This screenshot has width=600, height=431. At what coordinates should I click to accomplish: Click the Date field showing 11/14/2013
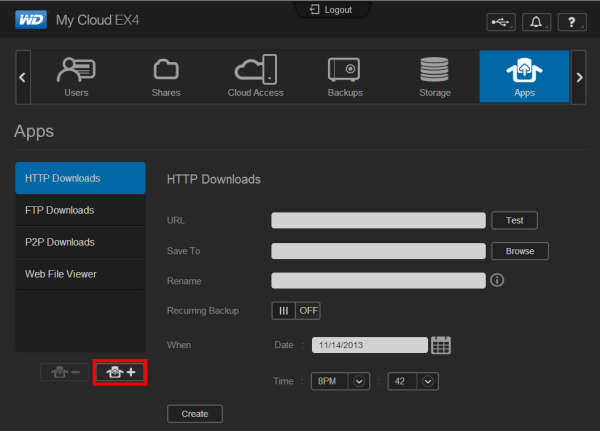pos(370,345)
